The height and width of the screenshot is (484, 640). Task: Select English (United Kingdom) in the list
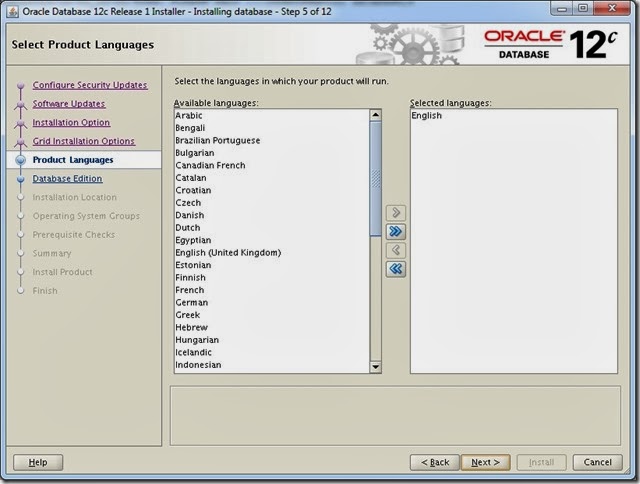(271, 253)
